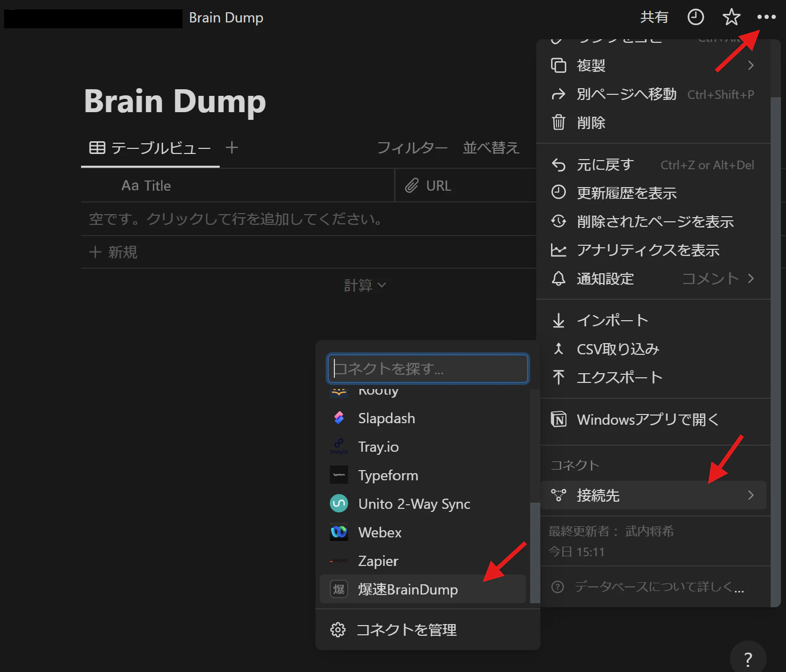
Task: Choose 別ページへ移動 menu item
Action: (x=653, y=94)
